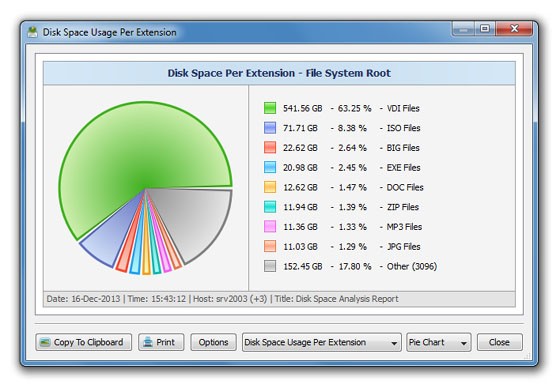Close the window with the red X
The image size is (560, 388).
point(514,29)
